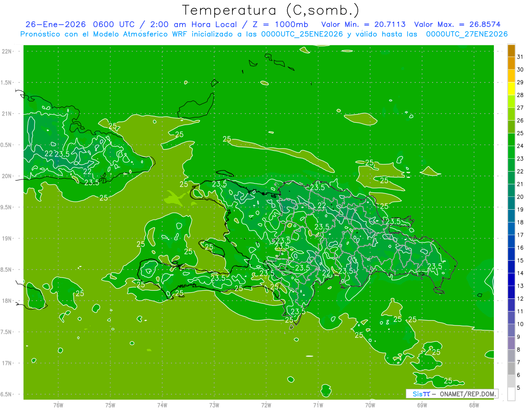This screenshot has width=532, height=411.
Task: Click the "Valor Max. = 26.8574" value
Action: pyautogui.click(x=457, y=24)
